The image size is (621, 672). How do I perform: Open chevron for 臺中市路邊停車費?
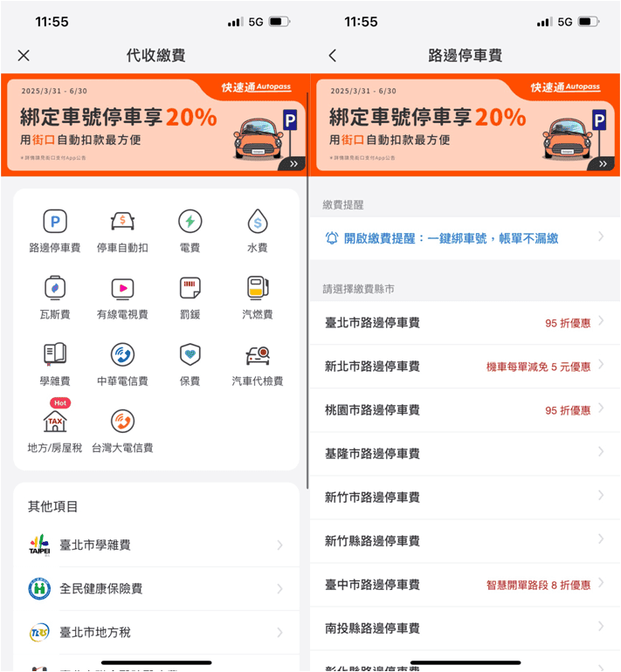[601, 583]
